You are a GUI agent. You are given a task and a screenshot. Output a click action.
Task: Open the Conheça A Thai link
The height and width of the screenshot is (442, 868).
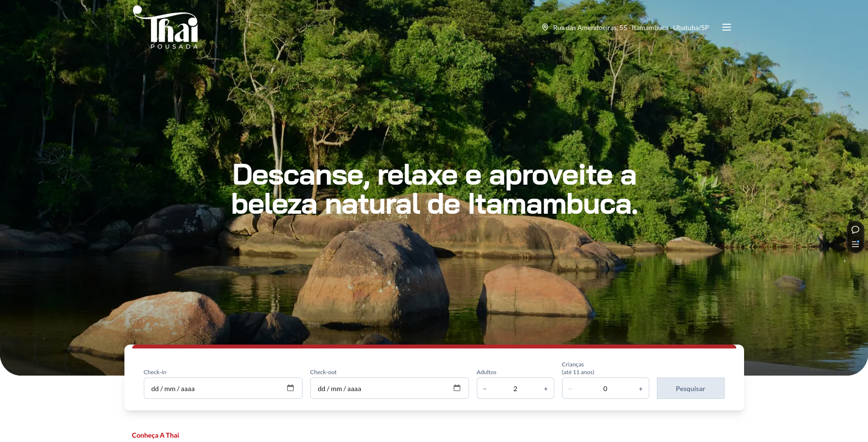155,435
